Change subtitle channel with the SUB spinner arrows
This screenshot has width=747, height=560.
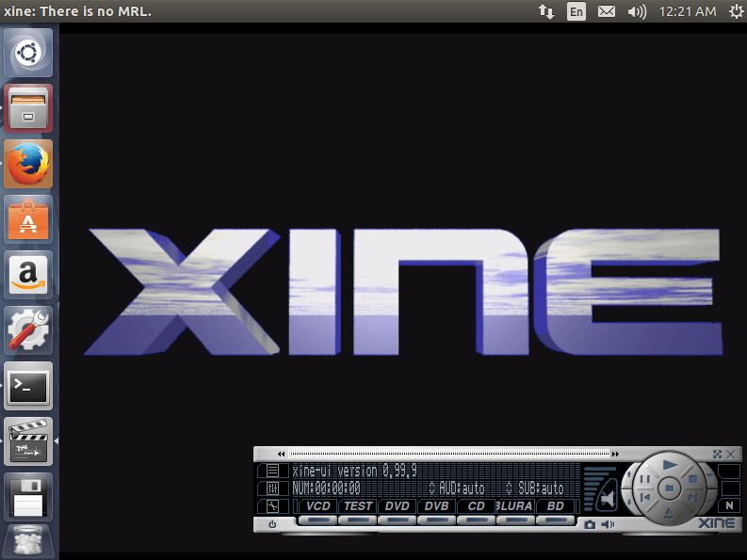509,488
